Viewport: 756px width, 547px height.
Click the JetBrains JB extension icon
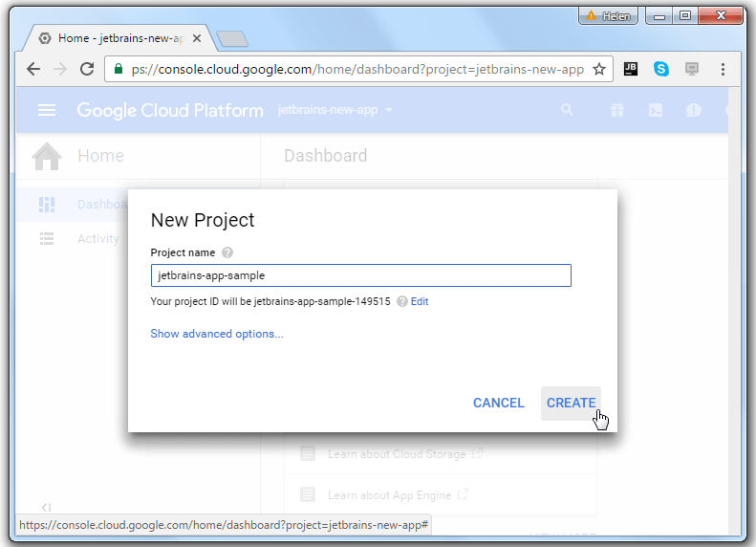click(x=631, y=69)
